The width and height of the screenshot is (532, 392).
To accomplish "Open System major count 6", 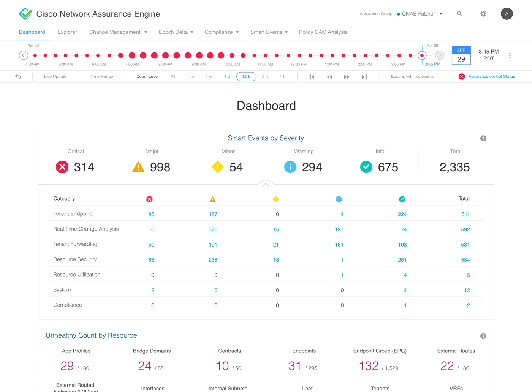I will [216, 290].
